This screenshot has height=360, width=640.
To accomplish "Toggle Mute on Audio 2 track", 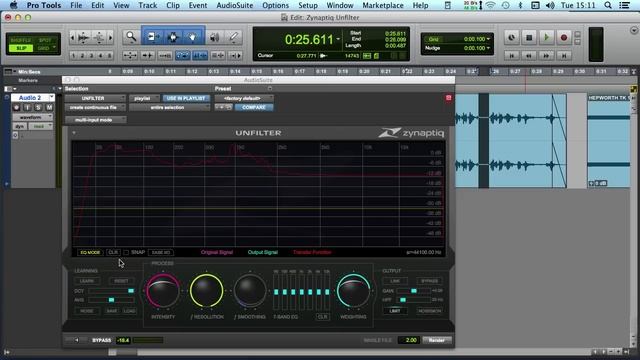I will pyautogui.click(x=49, y=107).
